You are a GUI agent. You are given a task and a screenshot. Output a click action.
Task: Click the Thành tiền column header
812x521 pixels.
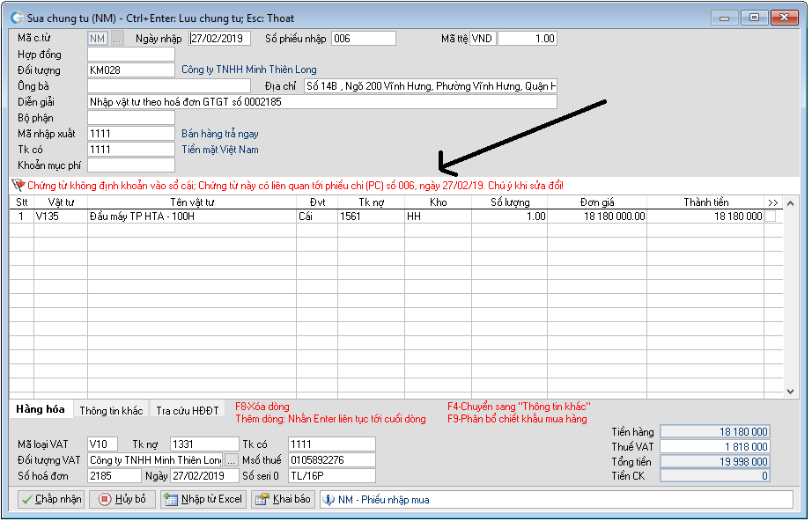(x=705, y=202)
